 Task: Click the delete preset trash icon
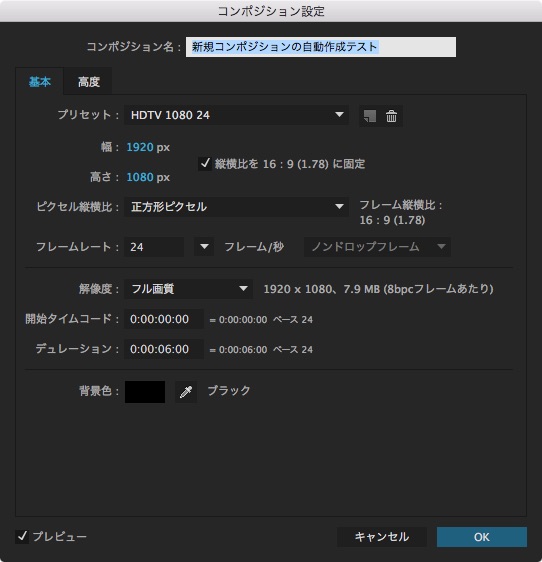(391, 116)
